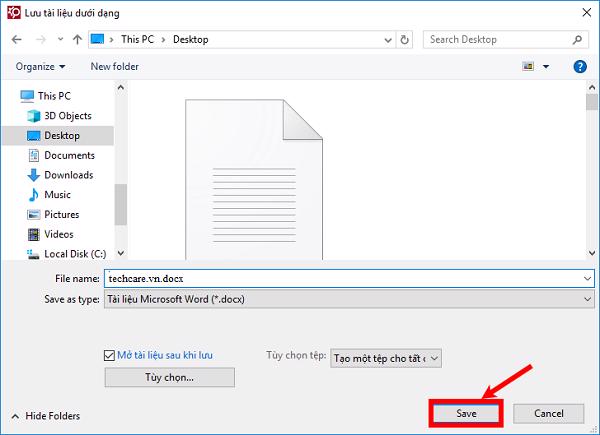Click the 'Tùy chọn...' button

point(169,377)
